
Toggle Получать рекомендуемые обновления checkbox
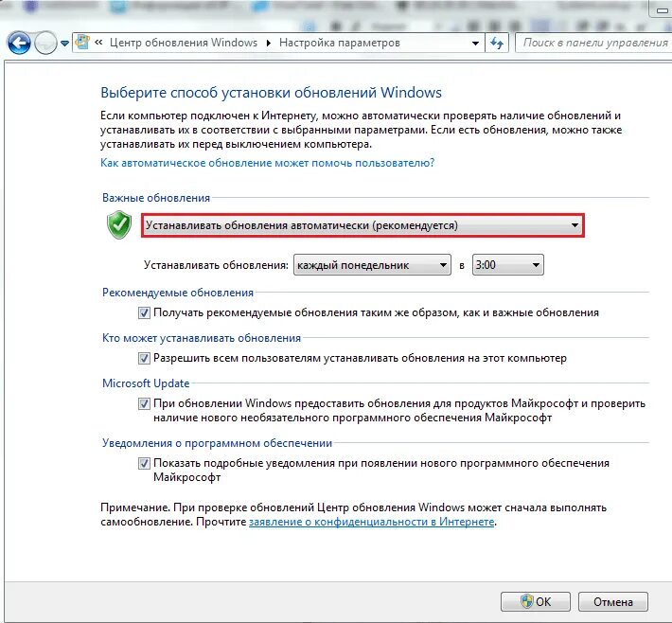(144, 313)
